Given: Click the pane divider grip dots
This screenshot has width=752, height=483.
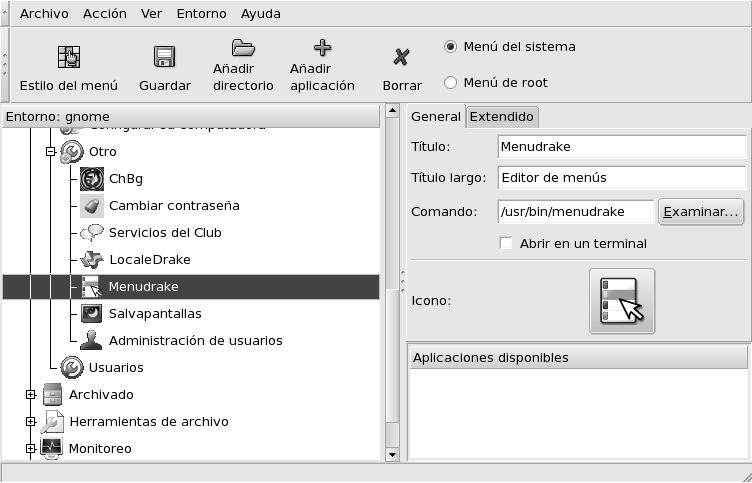Looking at the screenshot, I should (402, 282).
